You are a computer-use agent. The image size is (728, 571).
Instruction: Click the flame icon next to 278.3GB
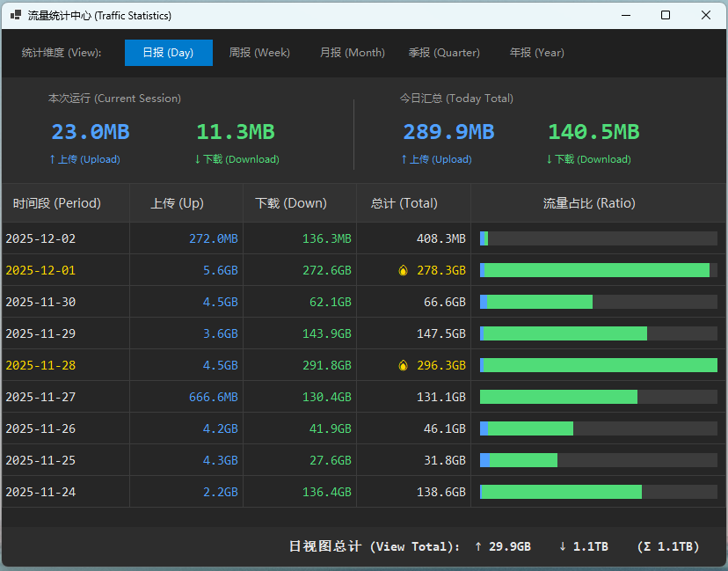[403, 270]
